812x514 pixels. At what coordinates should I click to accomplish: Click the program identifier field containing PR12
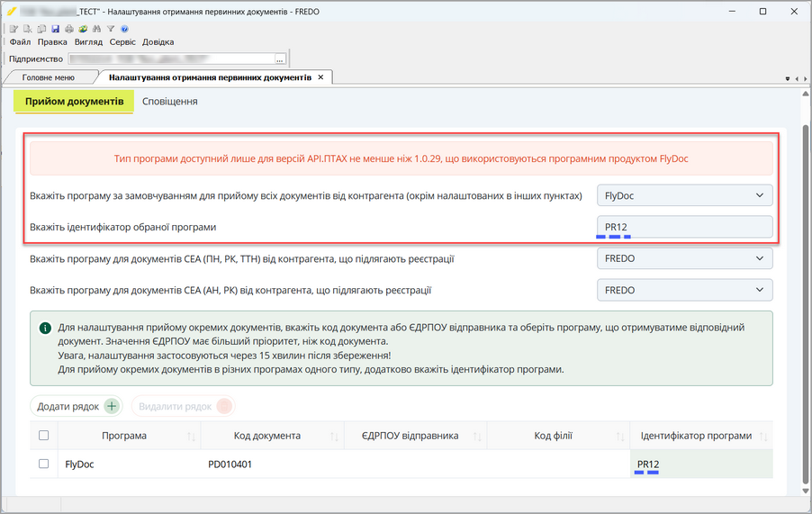tap(684, 227)
